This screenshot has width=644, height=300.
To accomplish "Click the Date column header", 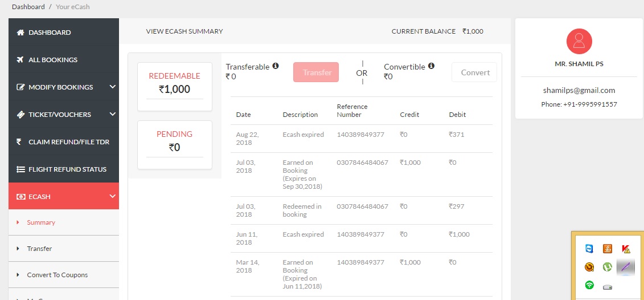I will pos(243,115).
